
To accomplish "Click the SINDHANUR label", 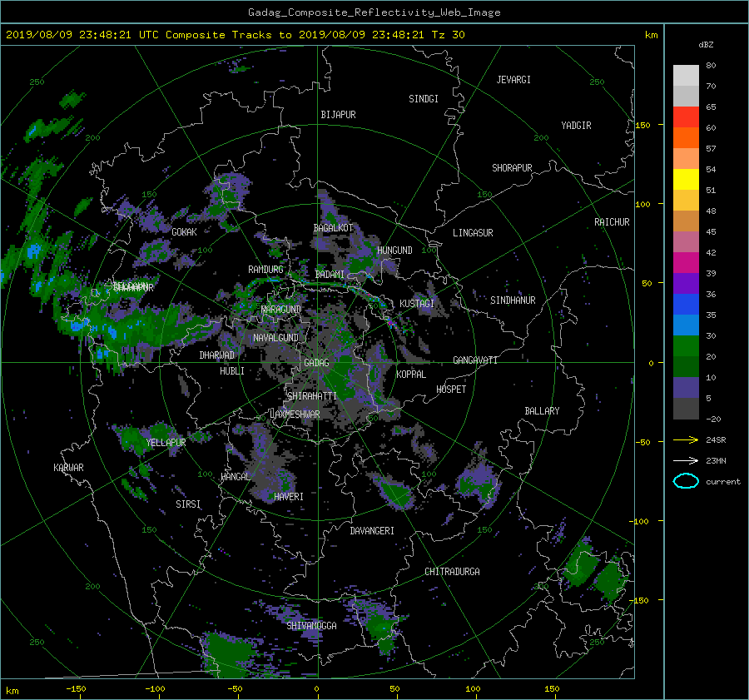I will click(513, 300).
